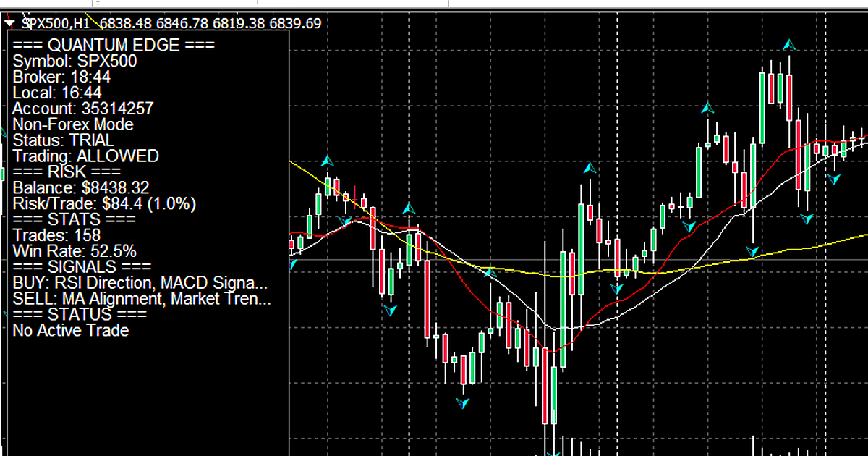This screenshot has width=868, height=456.
Task: Select the Win Rate: 52.5% stat
Action: [75, 251]
